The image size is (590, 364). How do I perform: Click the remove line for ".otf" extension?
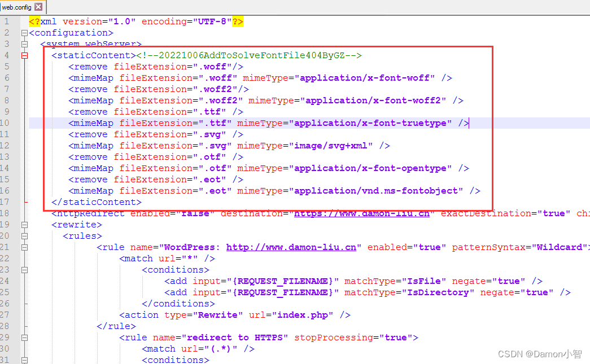click(156, 157)
